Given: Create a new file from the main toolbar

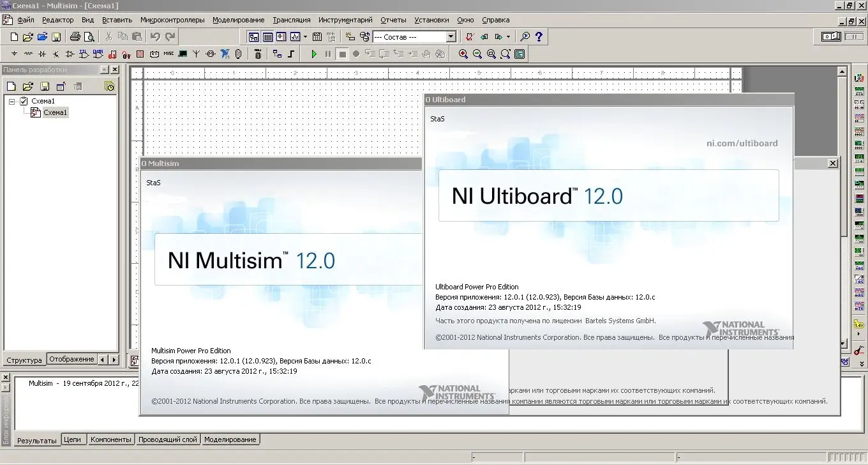Looking at the screenshot, I should (14, 37).
